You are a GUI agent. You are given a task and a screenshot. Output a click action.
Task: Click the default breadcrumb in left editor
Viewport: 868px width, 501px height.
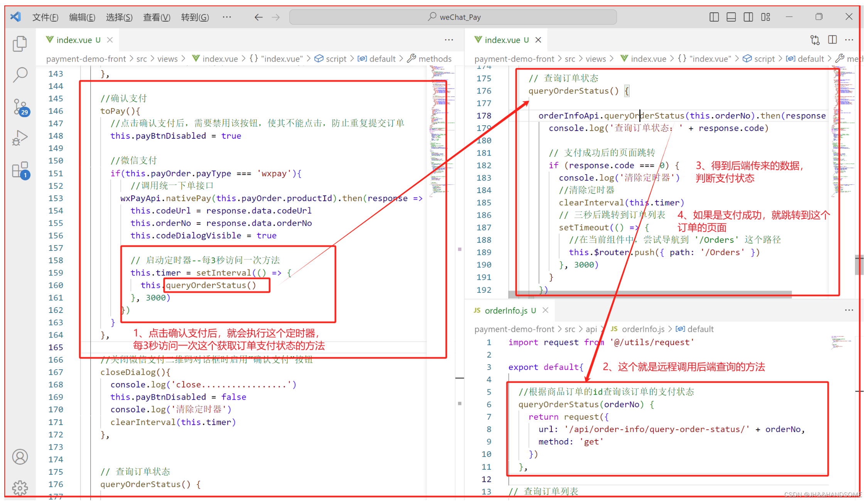pos(377,59)
